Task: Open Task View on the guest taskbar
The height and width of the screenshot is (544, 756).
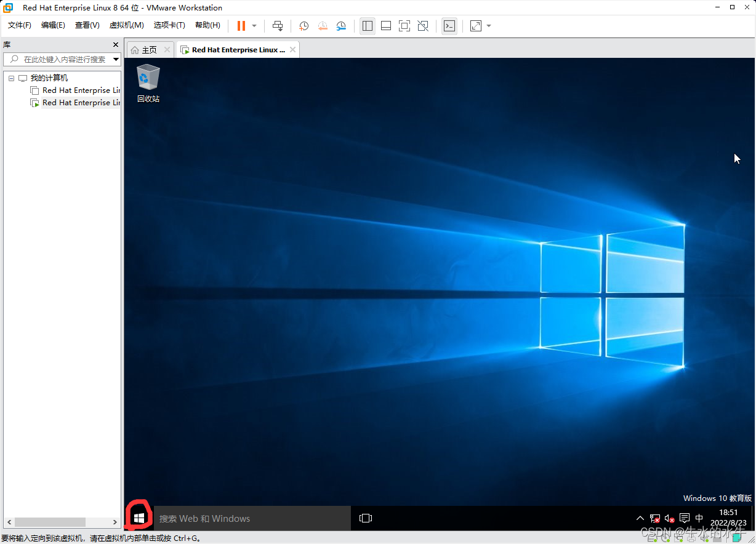Action: point(366,518)
